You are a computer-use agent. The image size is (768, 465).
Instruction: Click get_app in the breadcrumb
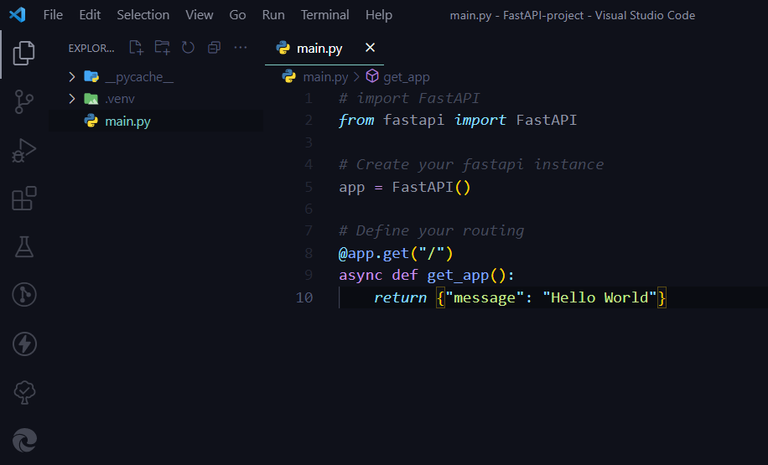(407, 77)
